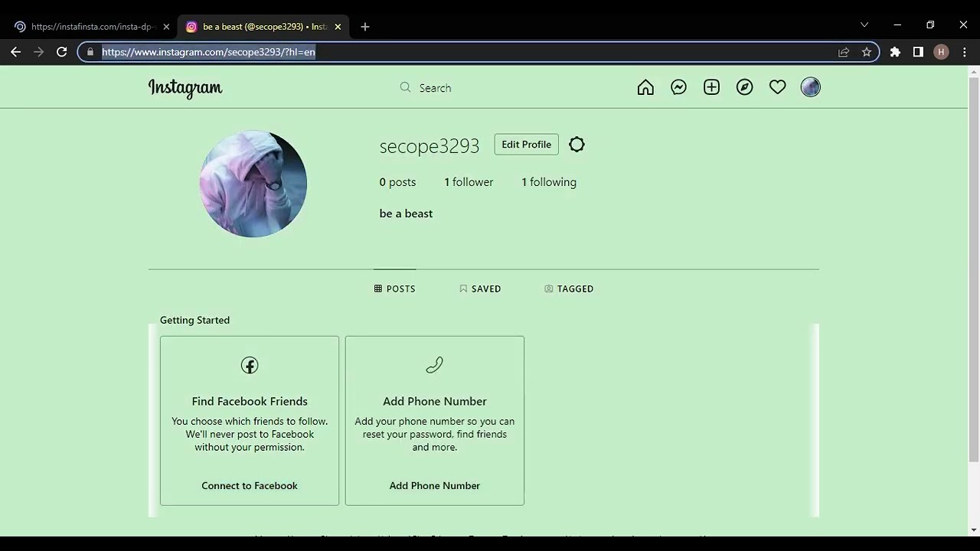
Task: Create new post with plus icon
Action: [711, 87]
